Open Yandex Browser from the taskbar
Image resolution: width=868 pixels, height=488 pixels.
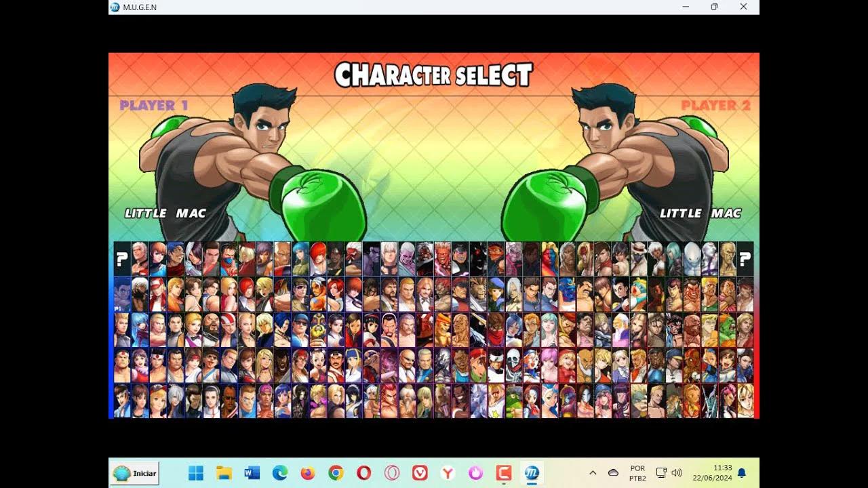pos(448,473)
